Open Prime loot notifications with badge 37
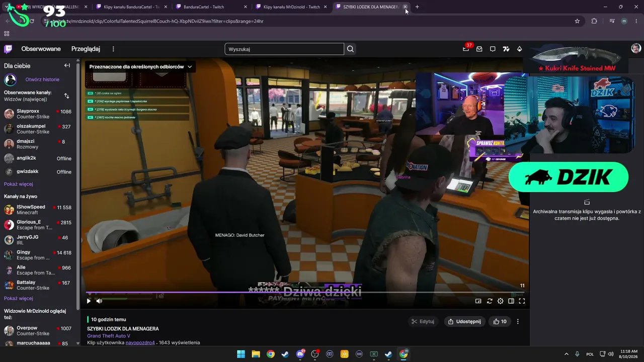The image size is (644, 362). coord(466,49)
